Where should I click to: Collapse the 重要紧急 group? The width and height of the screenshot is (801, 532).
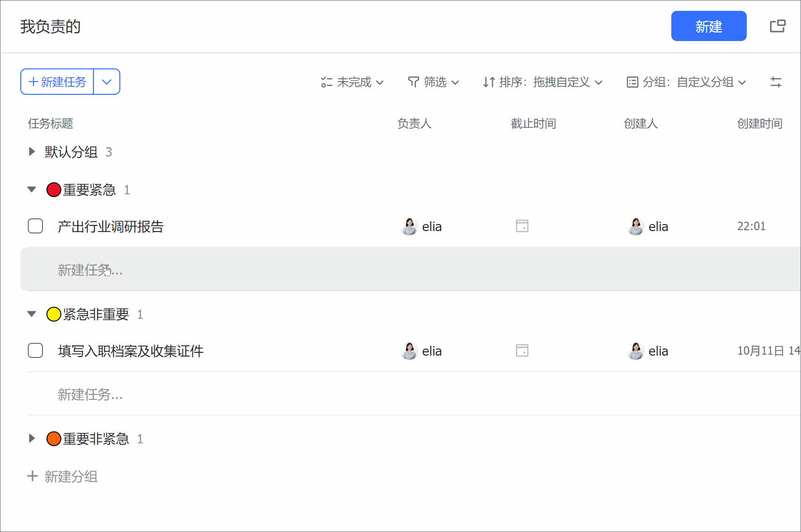coord(32,189)
